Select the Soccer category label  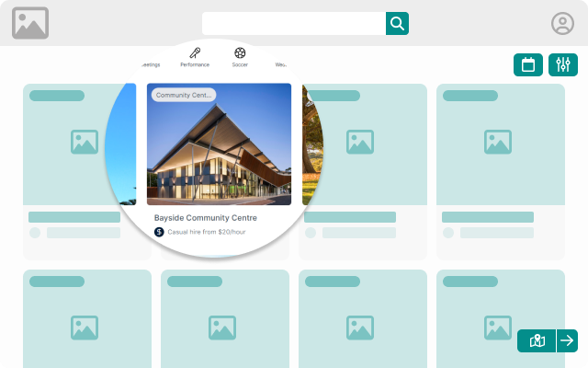[x=240, y=64]
